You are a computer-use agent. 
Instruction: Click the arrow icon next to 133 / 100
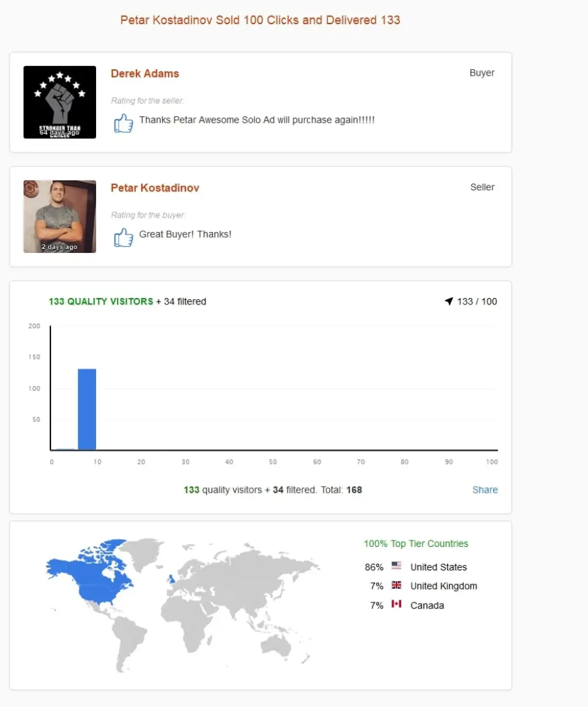point(449,301)
